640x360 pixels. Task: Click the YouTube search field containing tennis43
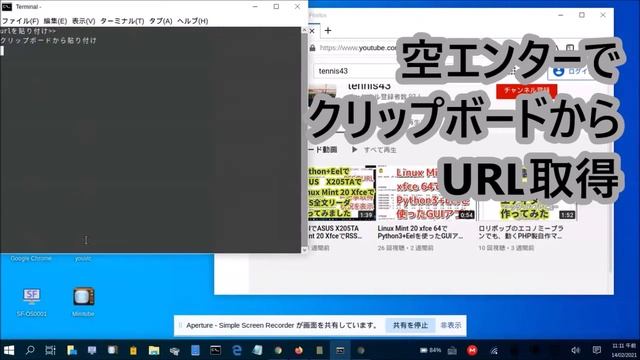click(x=355, y=71)
